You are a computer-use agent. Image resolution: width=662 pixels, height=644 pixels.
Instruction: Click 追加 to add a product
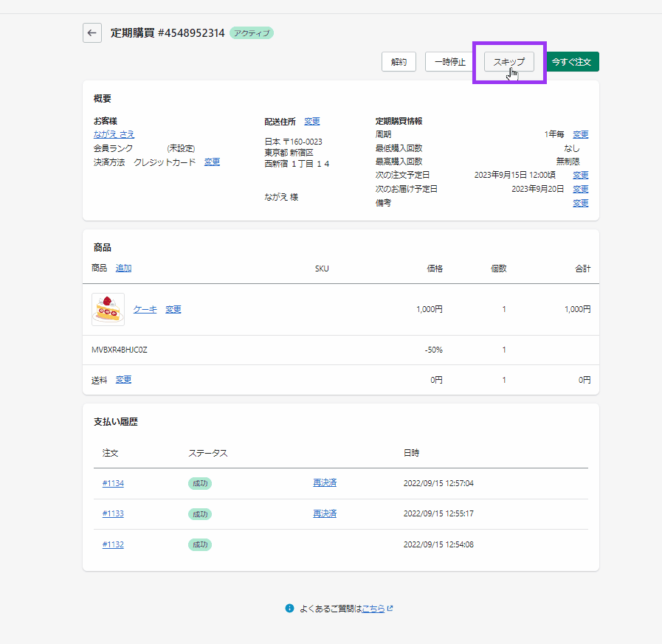point(123,268)
